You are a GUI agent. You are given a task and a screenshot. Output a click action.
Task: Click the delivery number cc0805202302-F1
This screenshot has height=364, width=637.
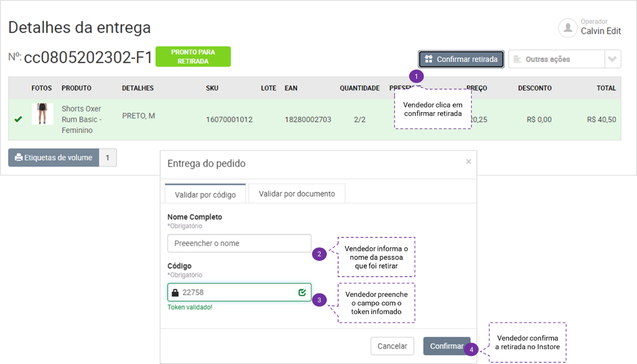(88, 58)
